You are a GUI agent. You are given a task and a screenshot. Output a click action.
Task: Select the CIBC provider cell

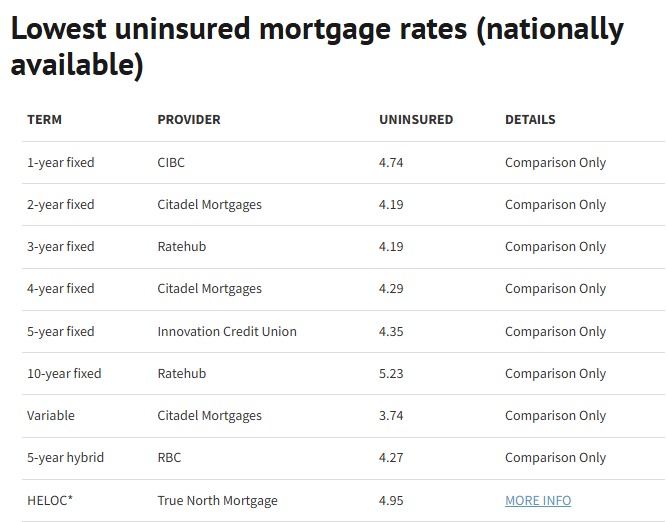point(172,162)
